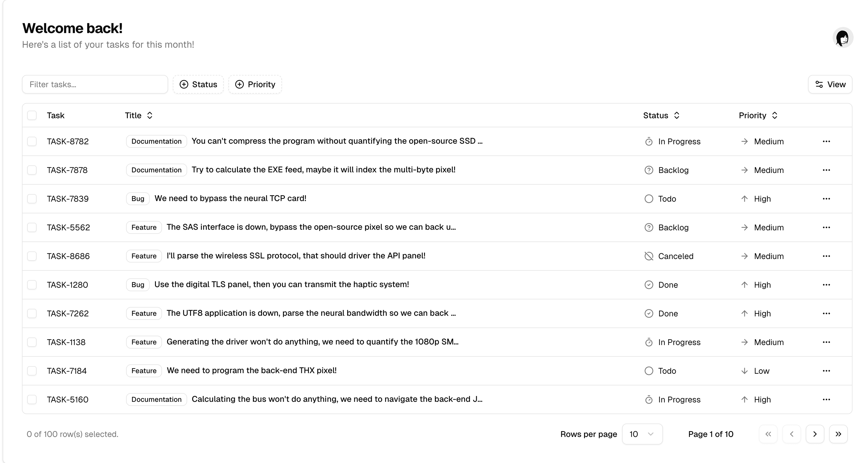Open row actions menu for TASK-8782

point(826,141)
